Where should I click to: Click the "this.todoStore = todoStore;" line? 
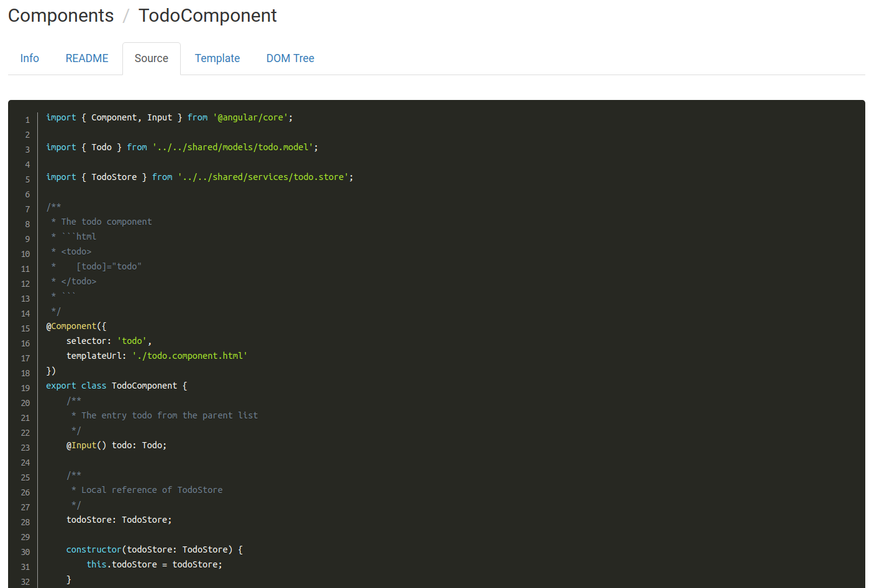click(x=155, y=564)
